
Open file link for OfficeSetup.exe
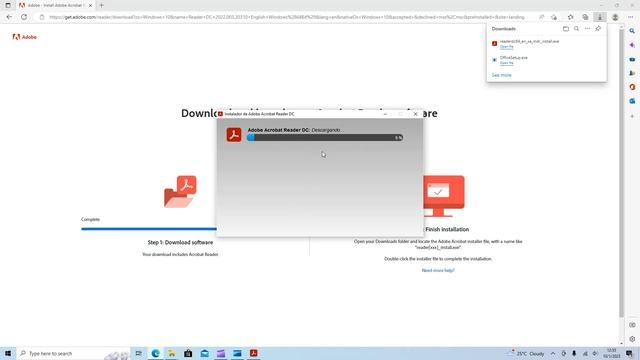coord(507,63)
